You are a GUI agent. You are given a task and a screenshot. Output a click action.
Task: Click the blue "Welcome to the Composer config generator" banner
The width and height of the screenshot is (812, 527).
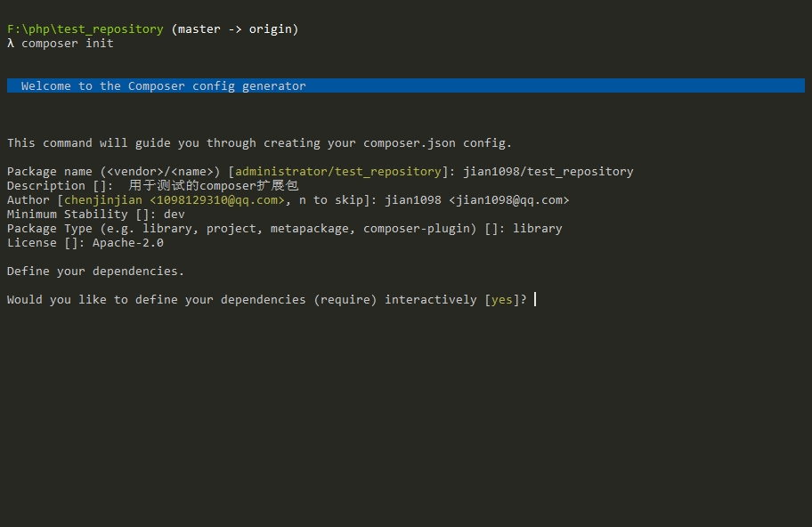[x=405, y=86]
